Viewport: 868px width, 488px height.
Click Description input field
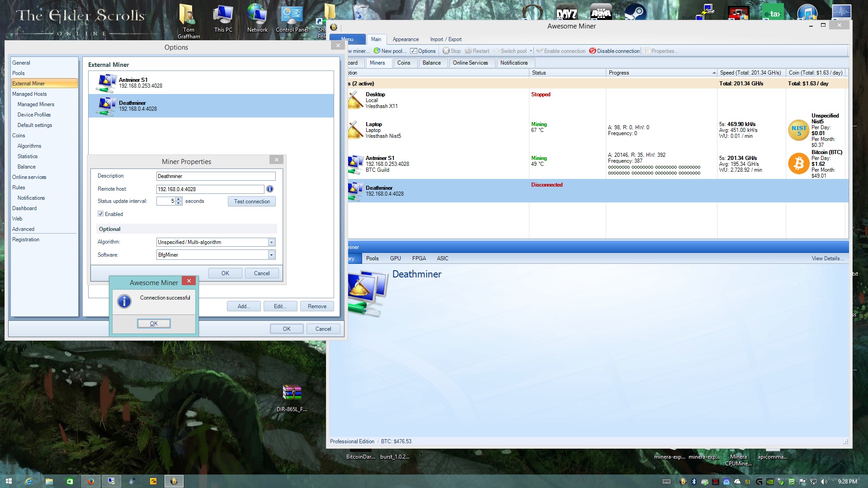coord(216,176)
